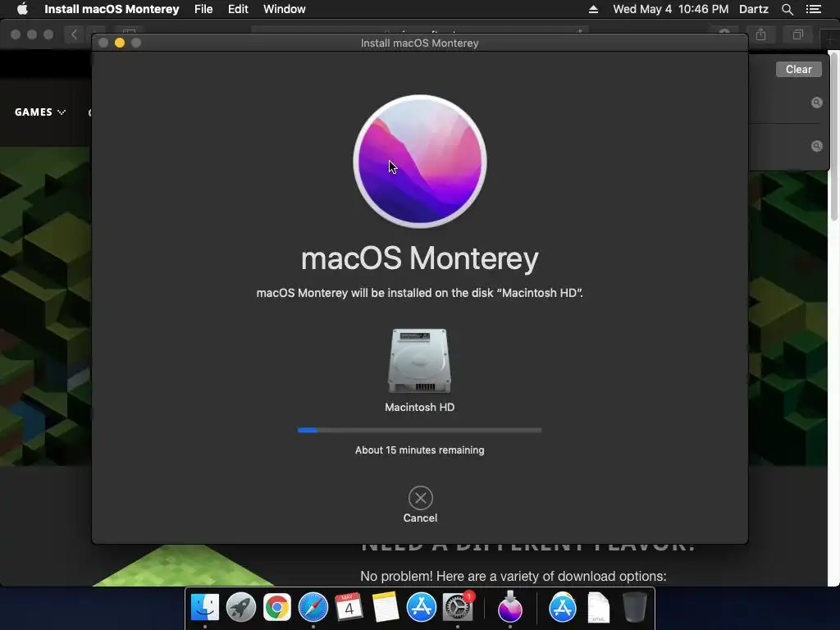Click the 'Macintosh HD' disk label
840x630 pixels.
419,407
